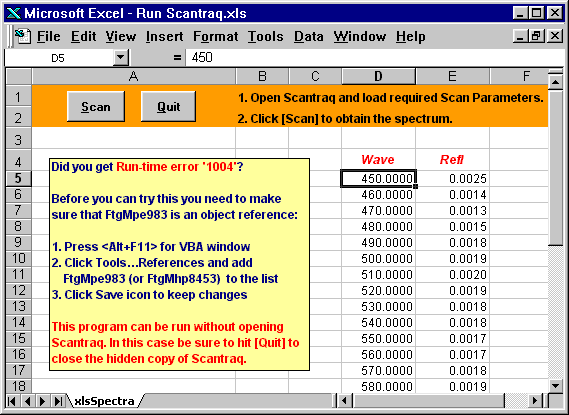The height and width of the screenshot is (415, 569).
Task: Click vertical scrollbar down arrow
Action: (556, 386)
